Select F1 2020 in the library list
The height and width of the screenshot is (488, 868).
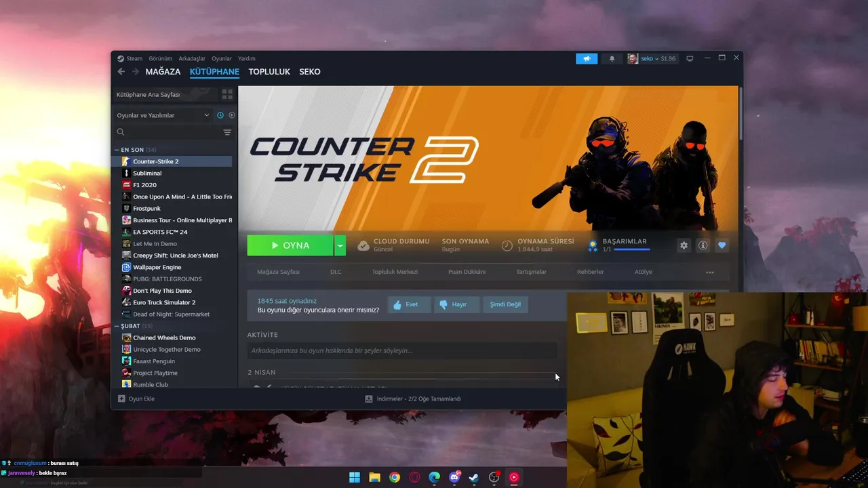pos(172,185)
